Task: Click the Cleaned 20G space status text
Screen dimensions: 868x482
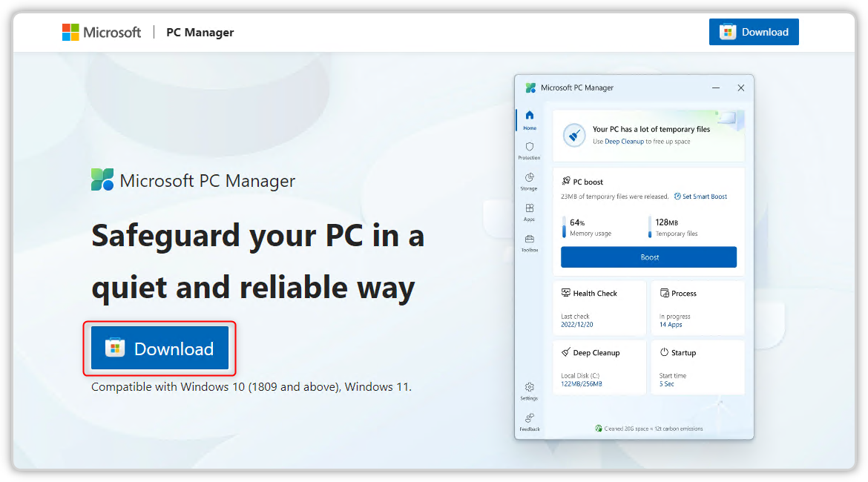Action: 653,429
